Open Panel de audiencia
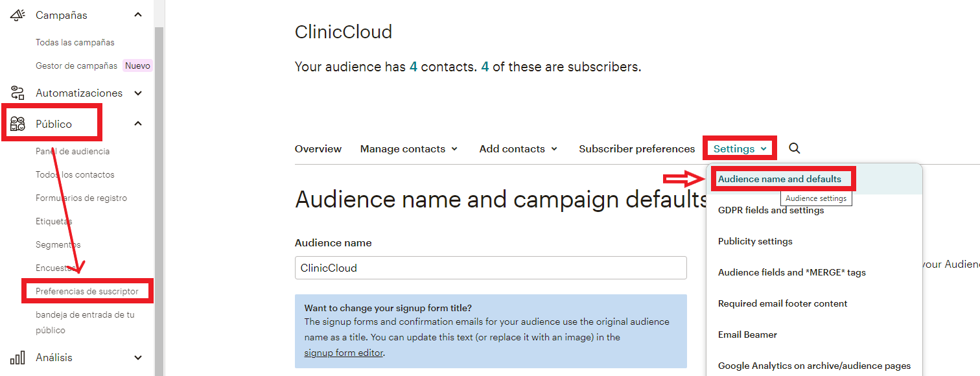 coord(73,151)
